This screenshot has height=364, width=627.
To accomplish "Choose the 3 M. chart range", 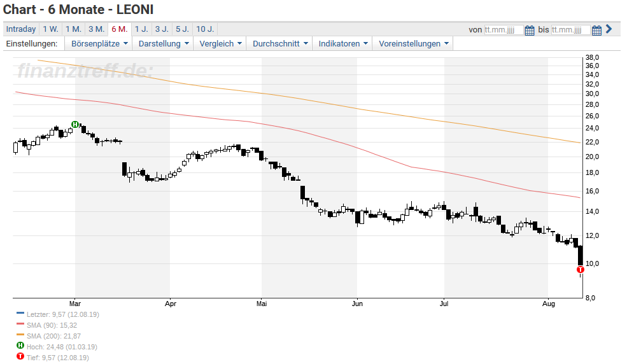I will point(96,29).
